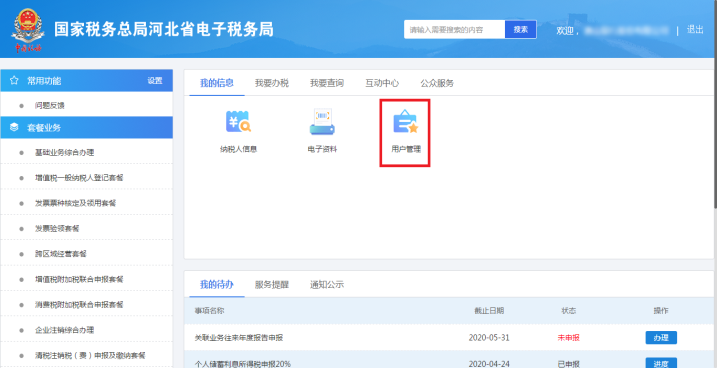This screenshot has width=717, height=368.
Task: Click the 套餐业务 section header
Action: pos(86,128)
